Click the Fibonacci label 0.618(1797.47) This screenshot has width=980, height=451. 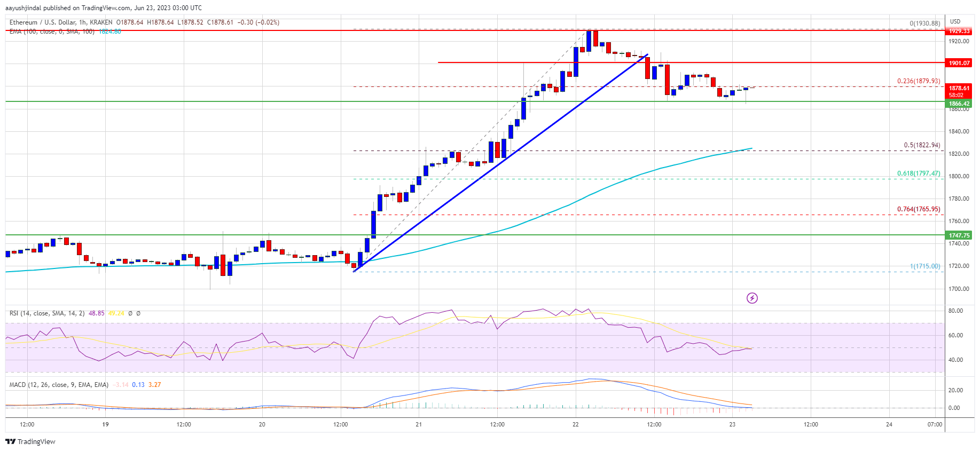(919, 173)
